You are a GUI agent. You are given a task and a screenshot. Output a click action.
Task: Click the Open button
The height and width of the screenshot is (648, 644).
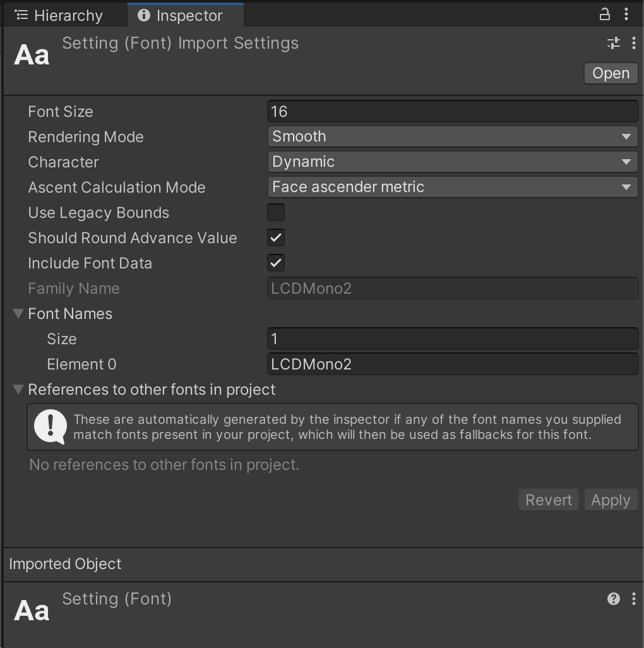tap(611, 73)
